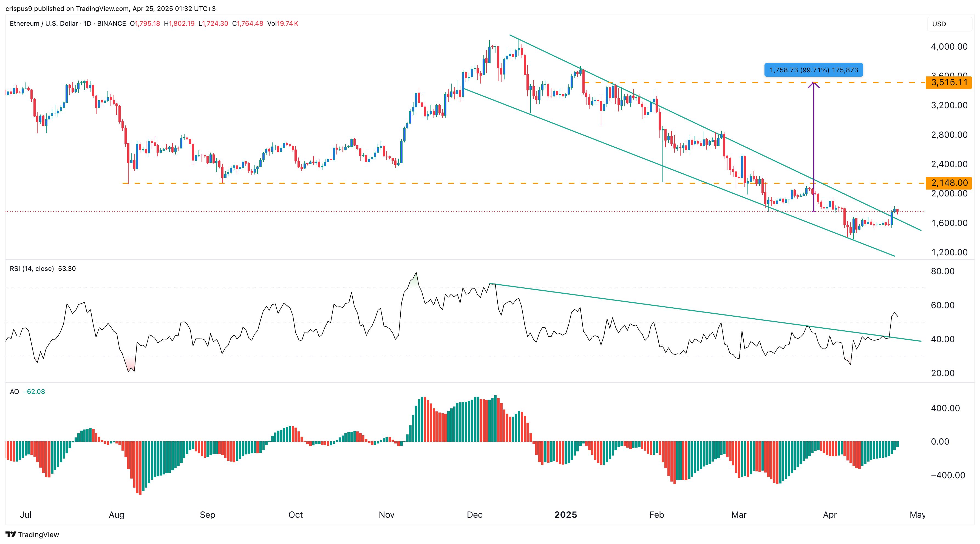The image size is (980, 544).
Task: Click the purple measurement arrow head
Action: (813, 84)
